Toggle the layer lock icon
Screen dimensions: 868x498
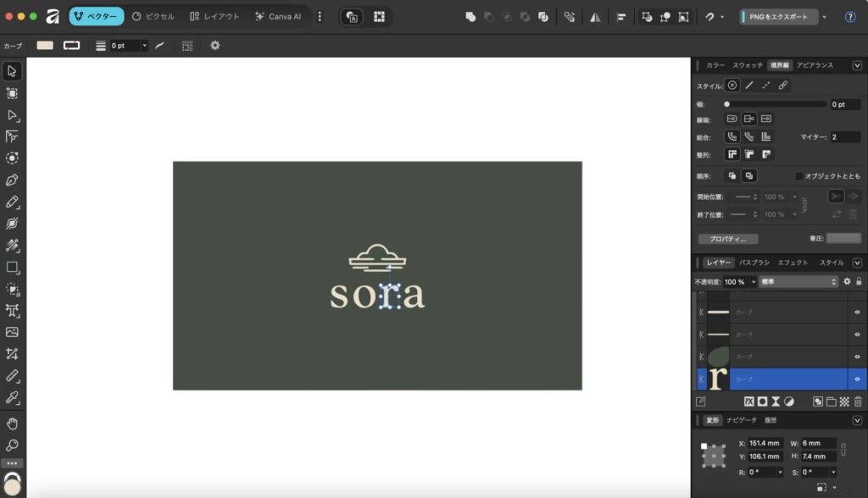pyautogui.click(x=859, y=281)
